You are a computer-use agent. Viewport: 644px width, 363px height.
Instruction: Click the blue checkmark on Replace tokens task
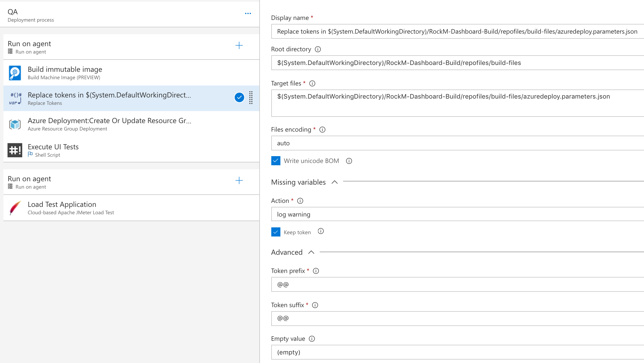point(239,97)
